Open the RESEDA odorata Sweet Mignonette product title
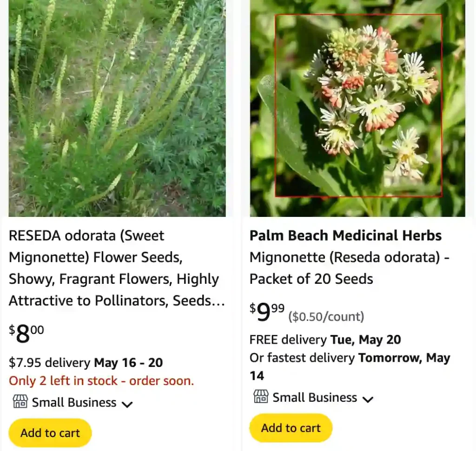The width and height of the screenshot is (476, 451). [113, 268]
